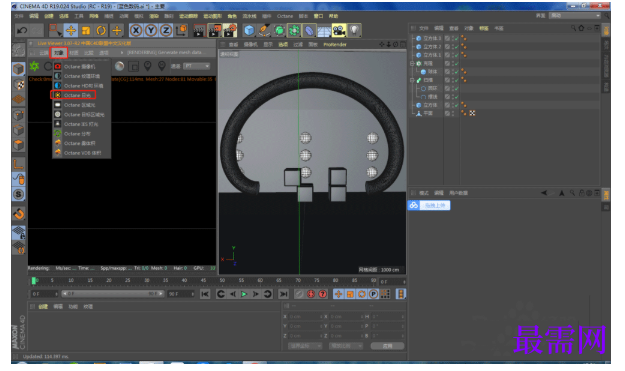The height and width of the screenshot is (371, 625).
Task: Choose the Octane HDRI environment entry
Action: coord(83,86)
